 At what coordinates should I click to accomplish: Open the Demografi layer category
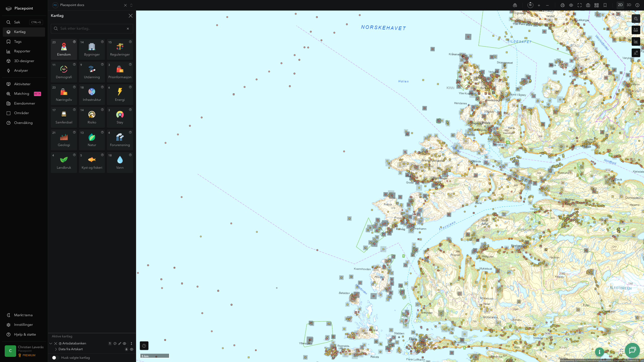[x=64, y=72]
